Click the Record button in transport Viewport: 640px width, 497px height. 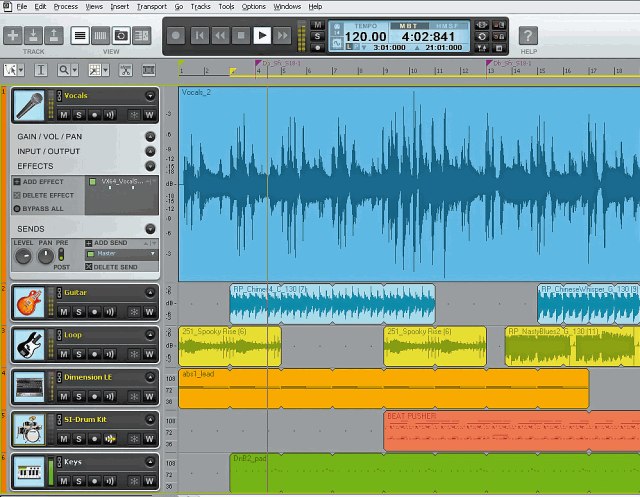coord(176,36)
